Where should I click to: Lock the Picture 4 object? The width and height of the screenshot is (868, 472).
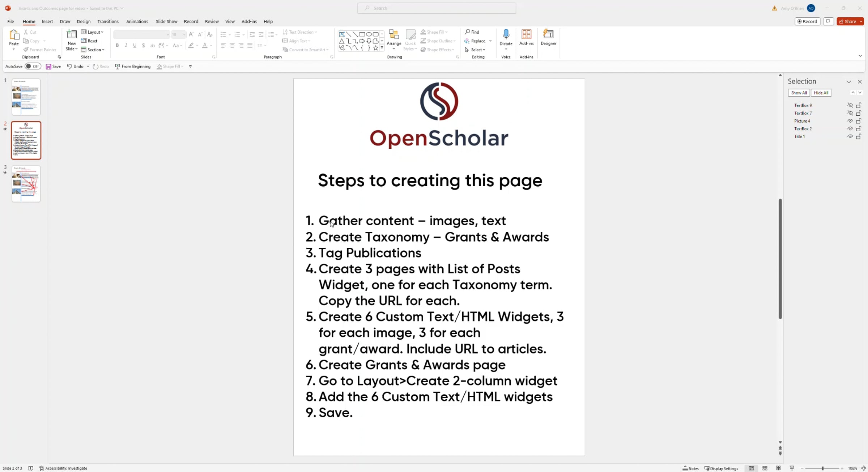(x=859, y=121)
